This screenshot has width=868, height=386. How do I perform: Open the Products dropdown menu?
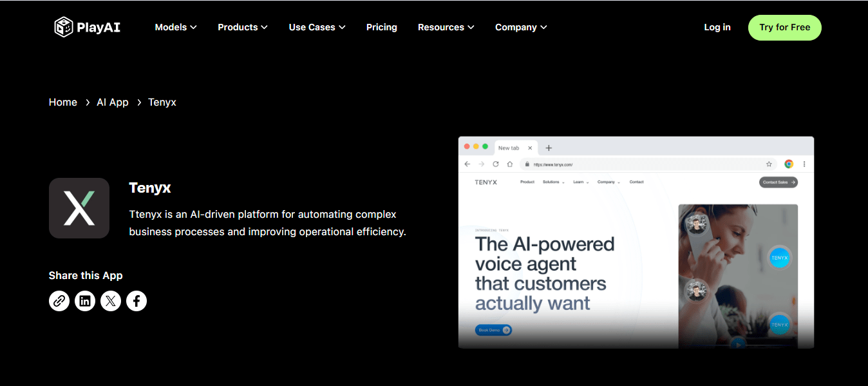pyautogui.click(x=243, y=27)
